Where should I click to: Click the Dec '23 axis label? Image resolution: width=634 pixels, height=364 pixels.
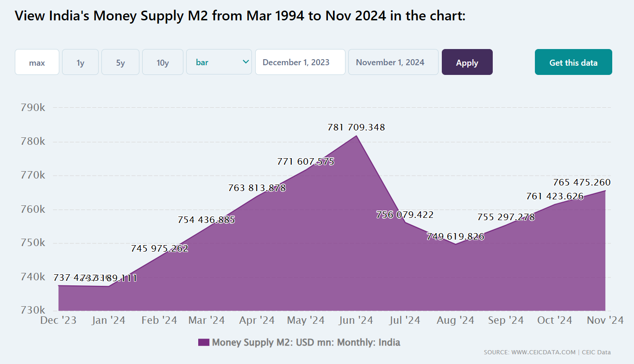58,320
